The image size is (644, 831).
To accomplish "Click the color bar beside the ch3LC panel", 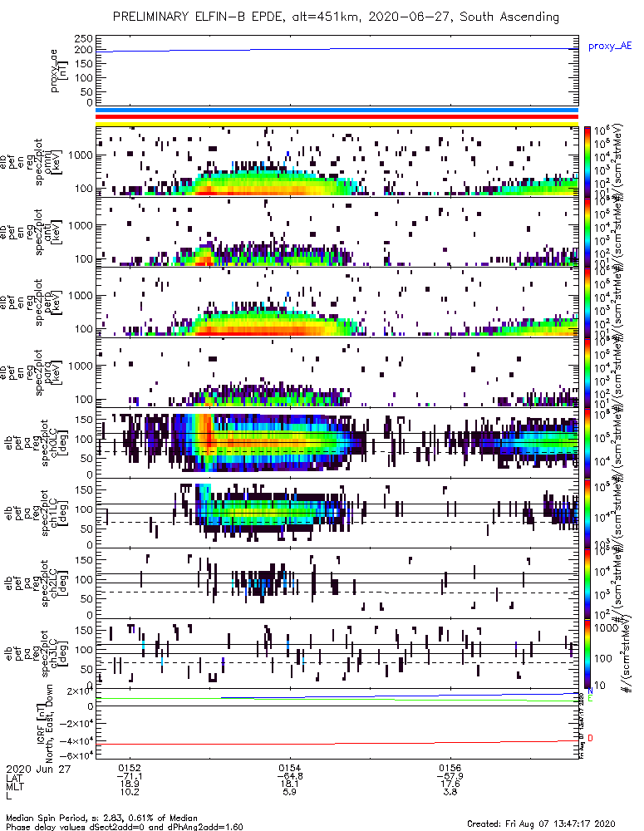I will pos(587,653).
